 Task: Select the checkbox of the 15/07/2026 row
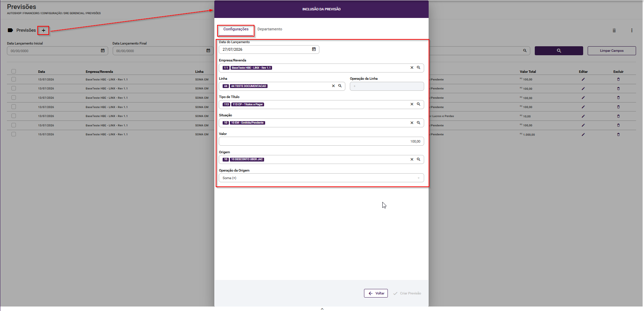(14, 134)
